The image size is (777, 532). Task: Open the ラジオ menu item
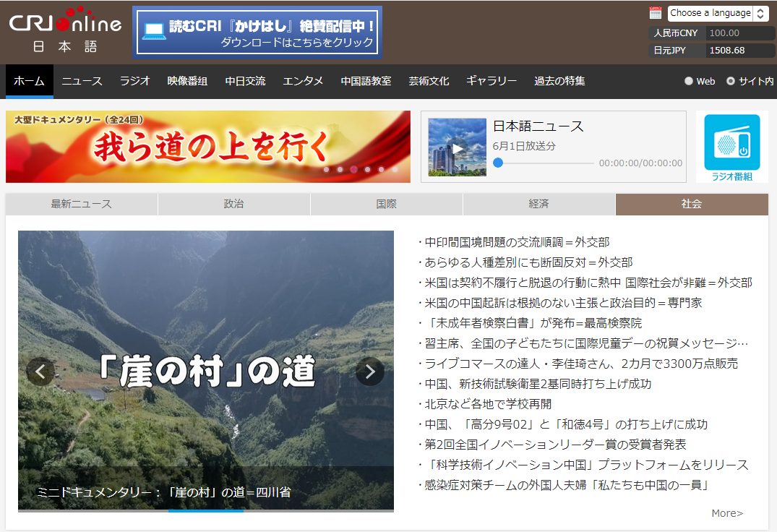134,81
